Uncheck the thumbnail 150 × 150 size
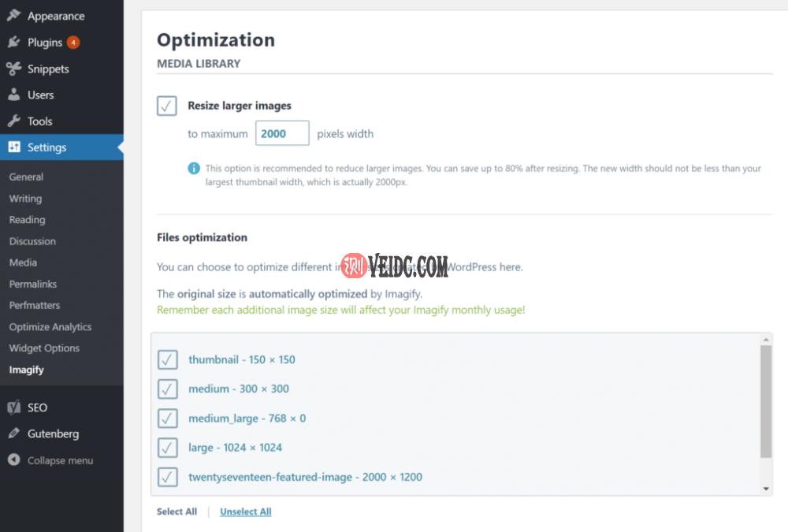788x532 pixels. [x=167, y=359]
